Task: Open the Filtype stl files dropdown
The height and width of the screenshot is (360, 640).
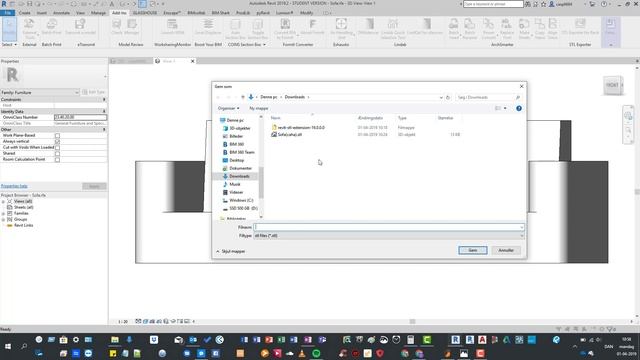Action: (x=389, y=236)
